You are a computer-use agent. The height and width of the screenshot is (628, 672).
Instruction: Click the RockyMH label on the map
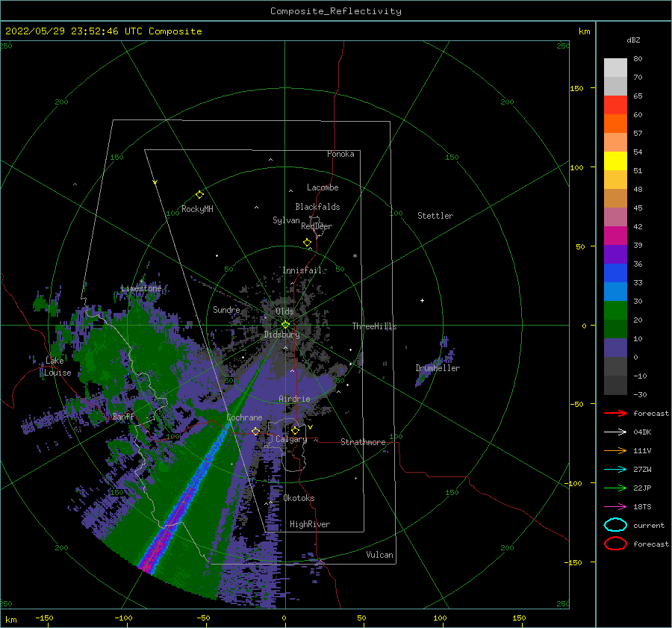pos(197,209)
